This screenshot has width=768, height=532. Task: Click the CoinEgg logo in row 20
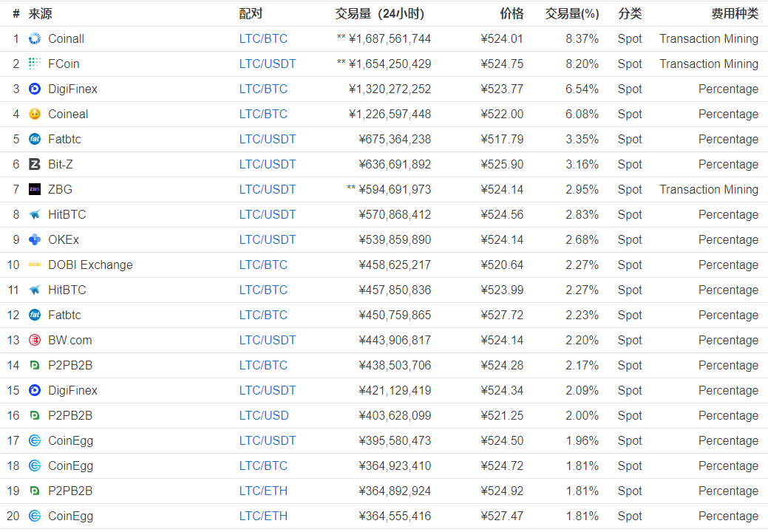(34, 516)
